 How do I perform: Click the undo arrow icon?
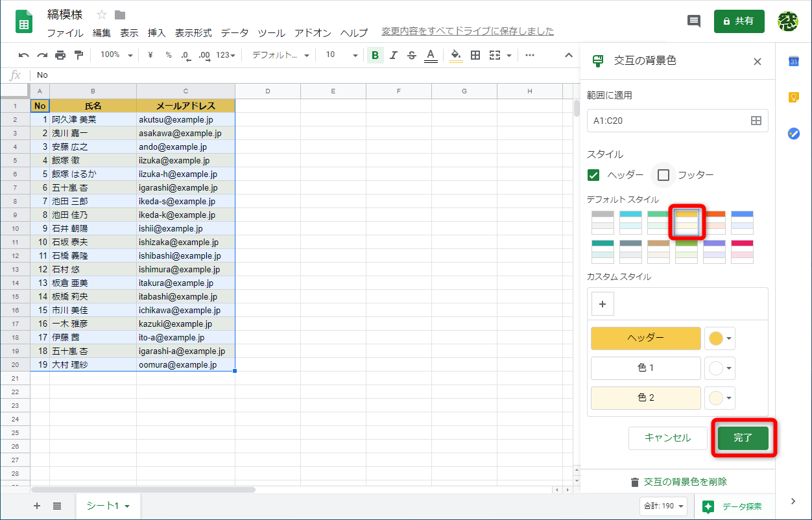point(23,55)
